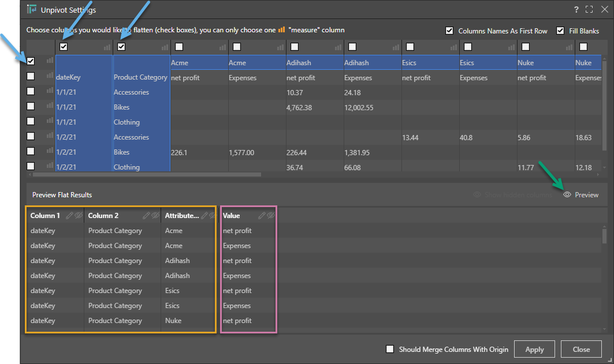
Task: Open help with the question mark icon
Action: (x=576, y=10)
